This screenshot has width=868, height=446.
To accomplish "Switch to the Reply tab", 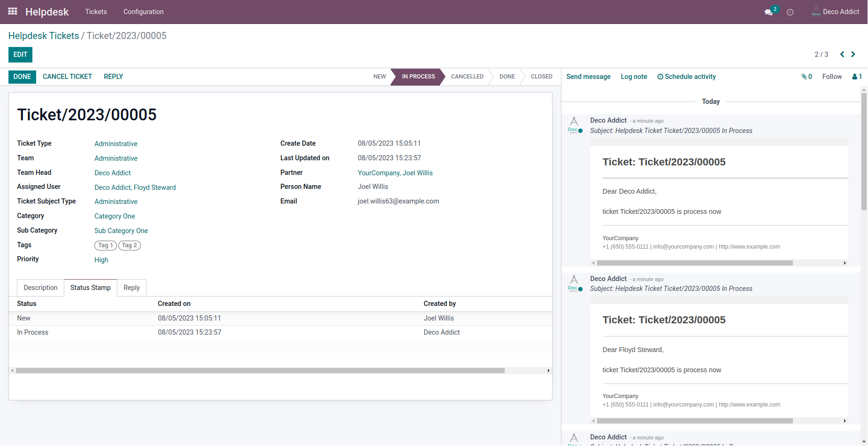I will coord(132,288).
